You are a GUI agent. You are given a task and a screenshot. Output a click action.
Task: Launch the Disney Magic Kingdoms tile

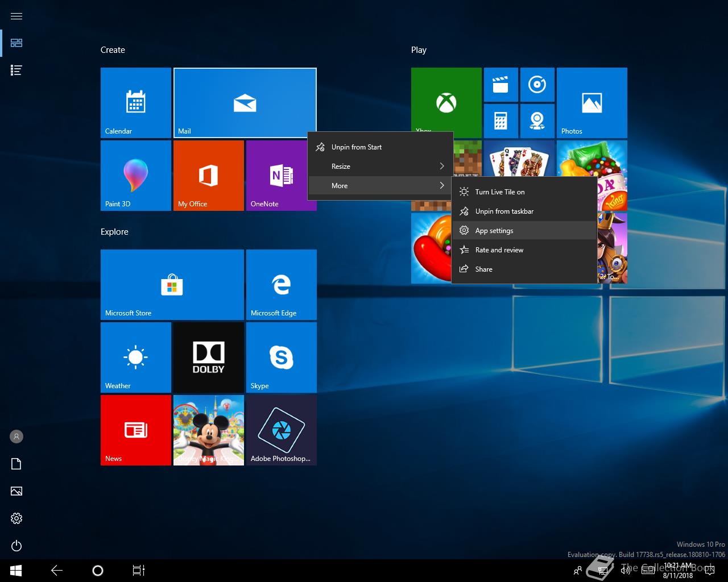[209, 430]
